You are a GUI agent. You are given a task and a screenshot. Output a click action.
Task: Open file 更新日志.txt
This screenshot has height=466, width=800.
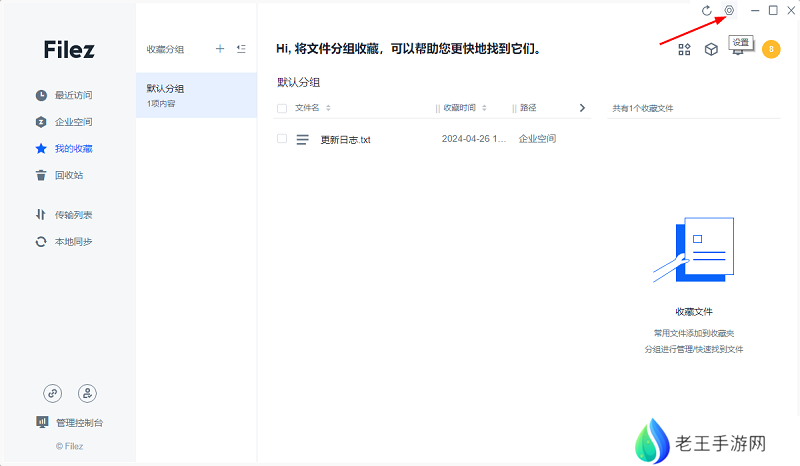coord(345,139)
